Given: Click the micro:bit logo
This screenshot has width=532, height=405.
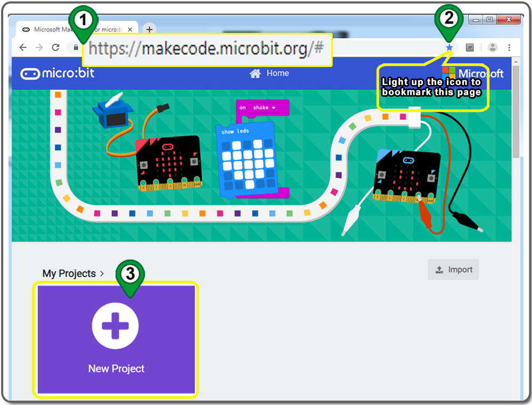Looking at the screenshot, I should pyautogui.click(x=57, y=73).
